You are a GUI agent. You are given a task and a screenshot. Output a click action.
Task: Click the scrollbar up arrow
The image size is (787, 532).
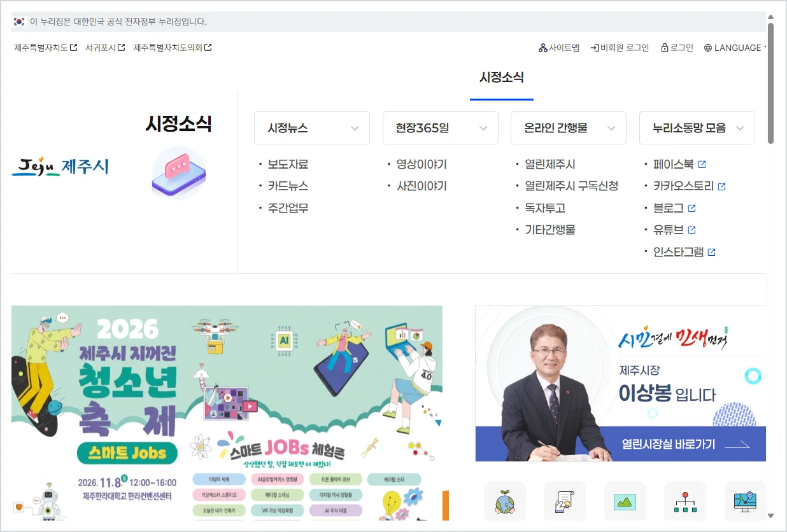point(770,17)
